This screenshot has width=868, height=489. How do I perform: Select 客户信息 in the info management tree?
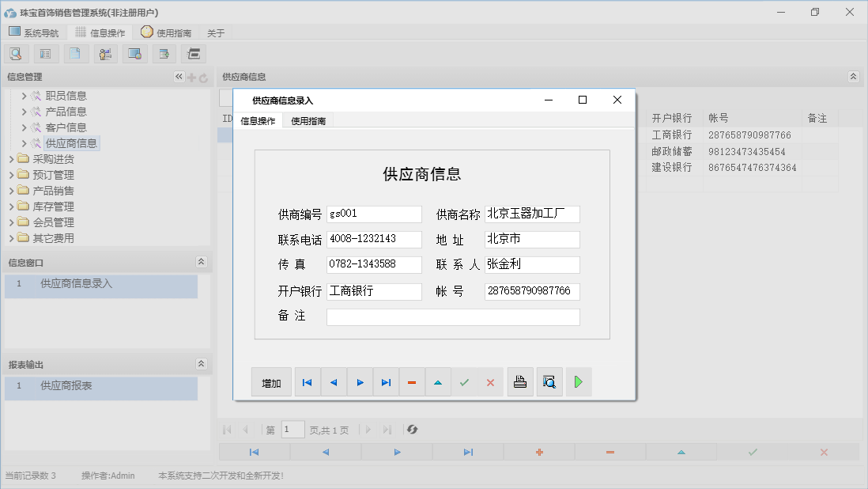(x=66, y=127)
